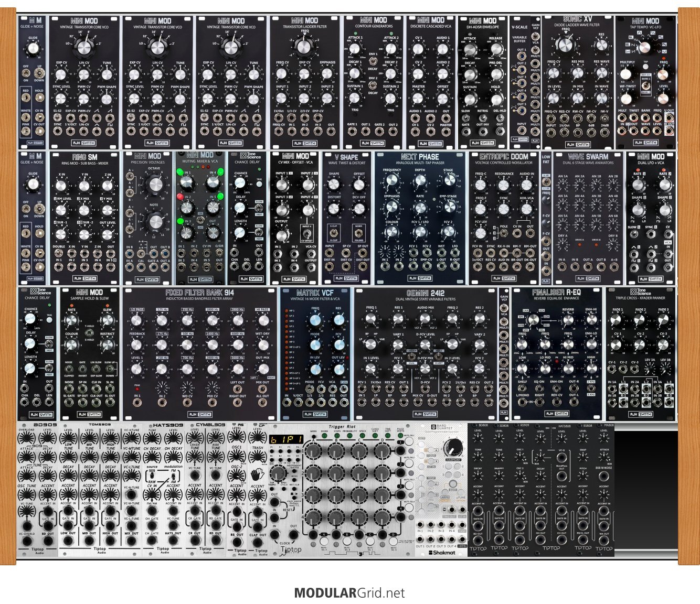Click the RESONANCE knob on Entropic Doom
This screenshot has height=604, width=700.
[504, 184]
